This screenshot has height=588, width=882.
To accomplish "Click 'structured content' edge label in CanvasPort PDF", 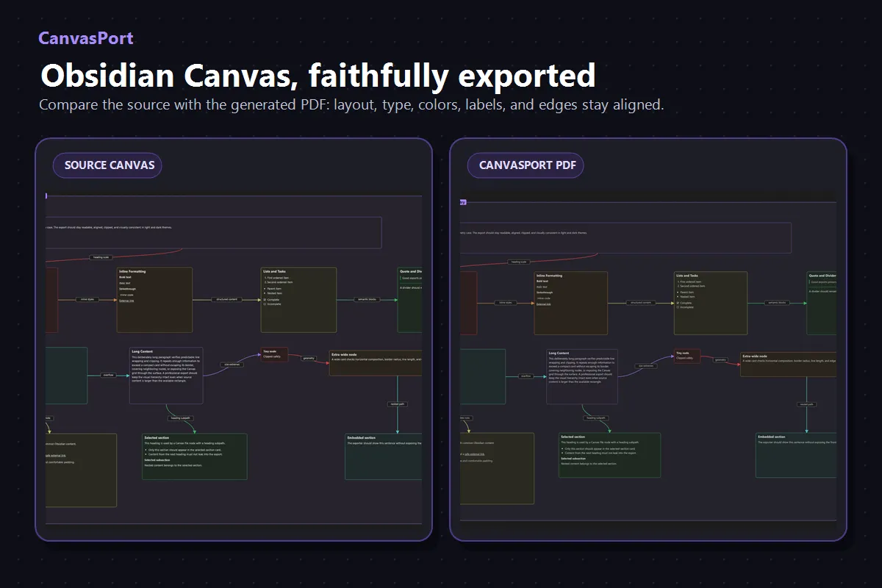I will (x=641, y=302).
